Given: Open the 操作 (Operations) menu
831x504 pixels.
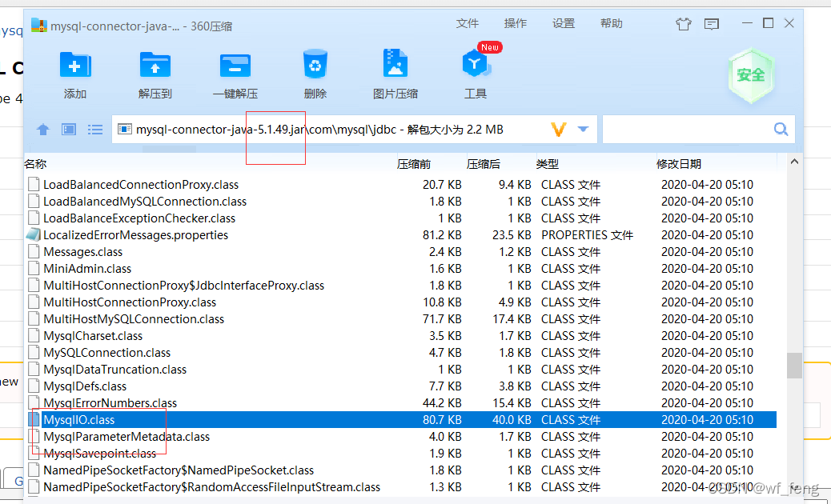Looking at the screenshot, I should [x=515, y=23].
